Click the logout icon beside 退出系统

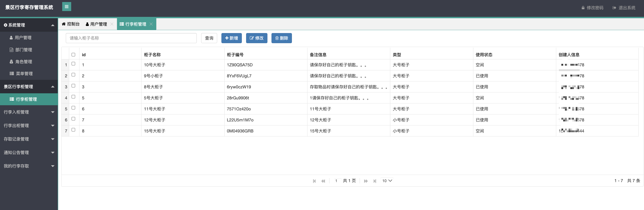click(614, 8)
